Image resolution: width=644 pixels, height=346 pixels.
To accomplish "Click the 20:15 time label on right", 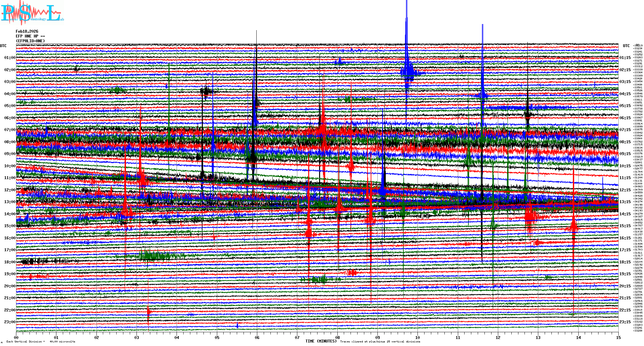I will click(x=625, y=286).
